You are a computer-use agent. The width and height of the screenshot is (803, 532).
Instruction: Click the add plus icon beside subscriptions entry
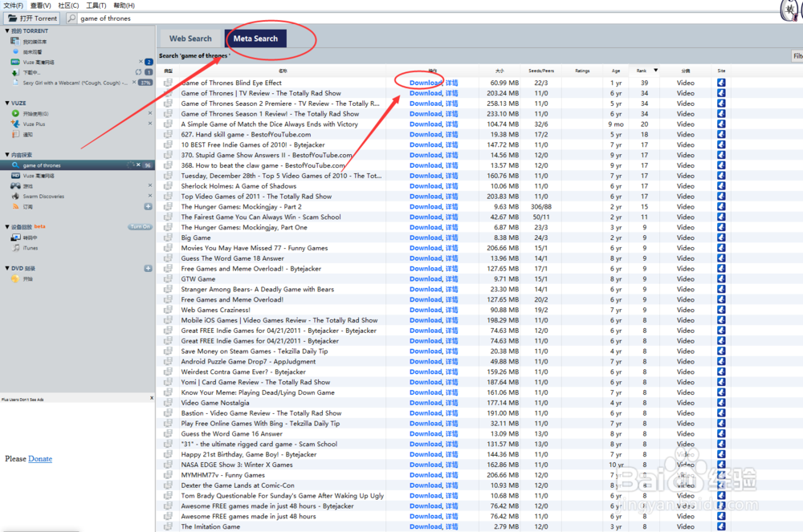148,207
